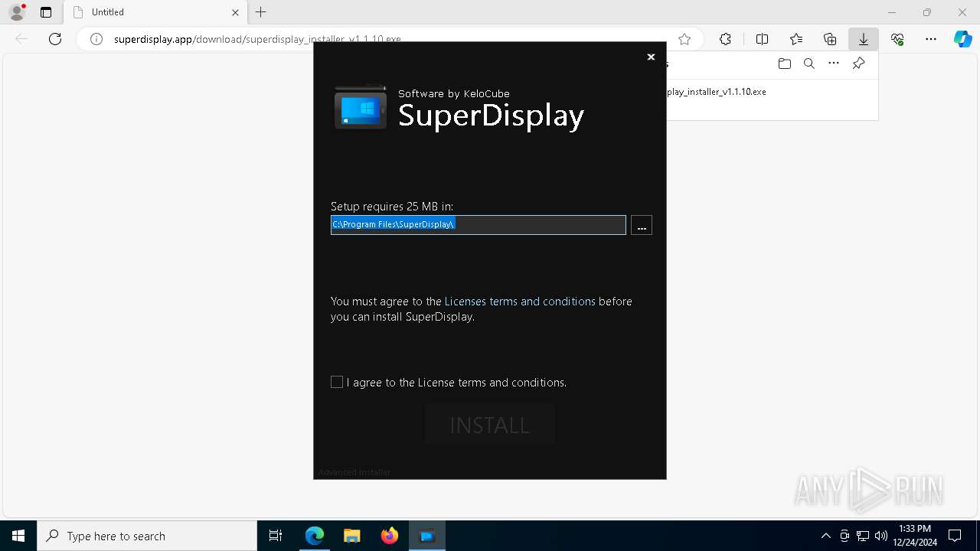The height and width of the screenshot is (551, 980).
Task: Open network status tray icon
Action: pyautogui.click(x=863, y=536)
